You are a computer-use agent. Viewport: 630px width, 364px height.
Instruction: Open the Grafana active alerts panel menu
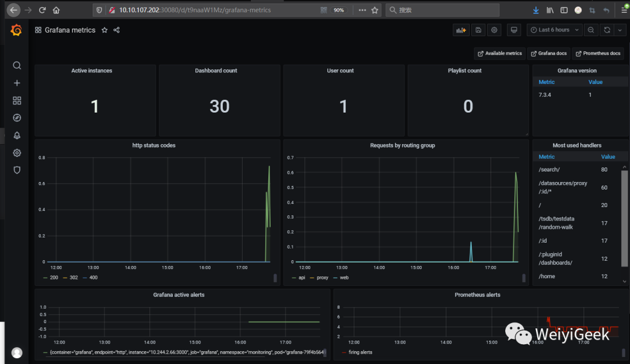tap(179, 295)
